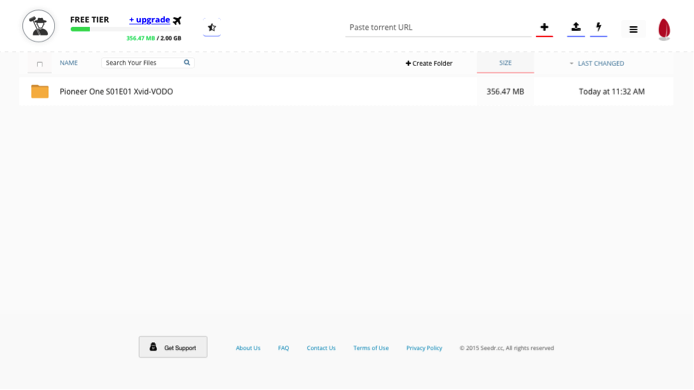Click the upload torrent file icon

(576, 27)
